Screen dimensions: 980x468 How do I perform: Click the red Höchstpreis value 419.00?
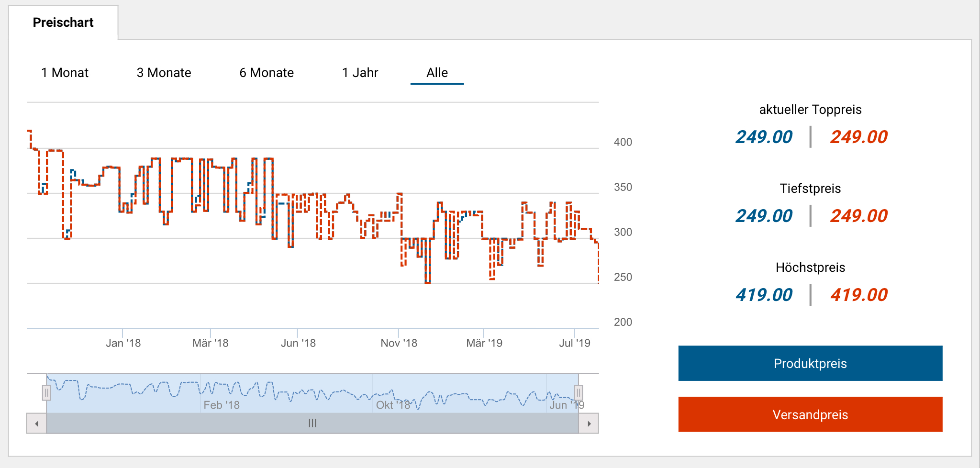pyautogui.click(x=858, y=295)
